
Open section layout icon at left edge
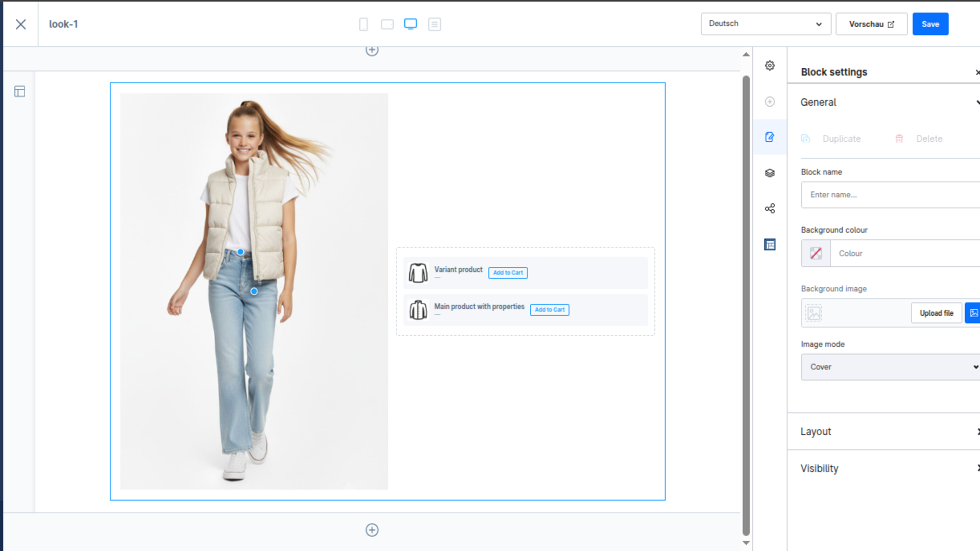pyautogui.click(x=19, y=91)
